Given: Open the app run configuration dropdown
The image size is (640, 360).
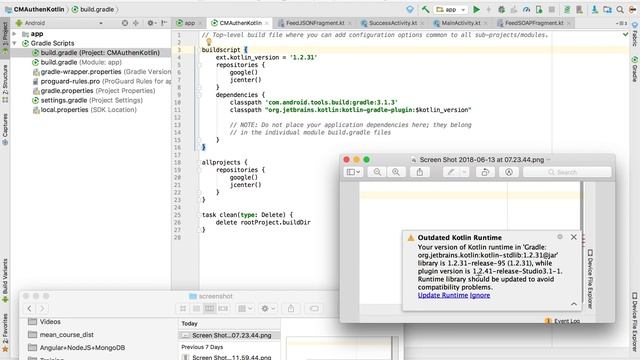Looking at the screenshot, I should point(451,9).
